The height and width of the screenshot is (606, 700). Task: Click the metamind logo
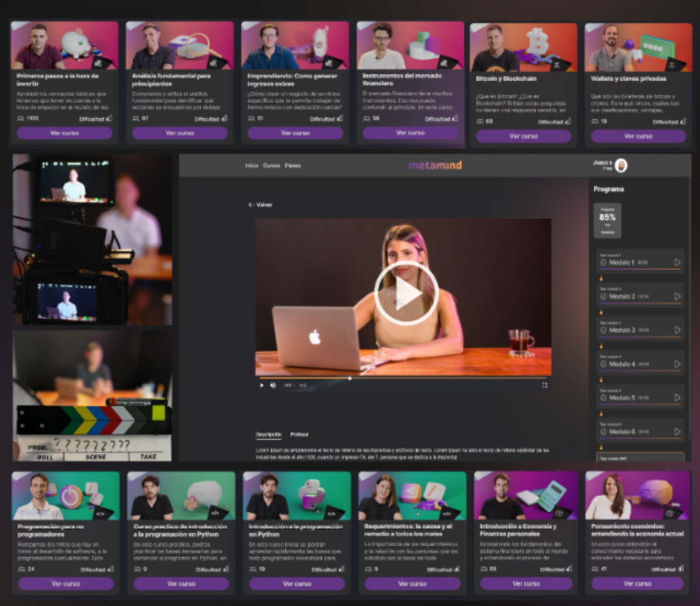pos(435,166)
